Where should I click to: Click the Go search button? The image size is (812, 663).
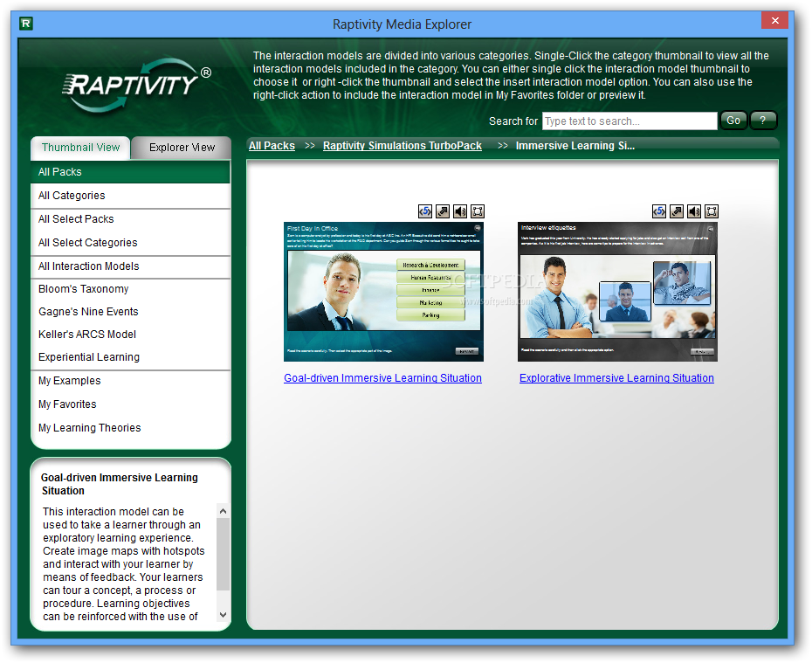pos(733,121)
